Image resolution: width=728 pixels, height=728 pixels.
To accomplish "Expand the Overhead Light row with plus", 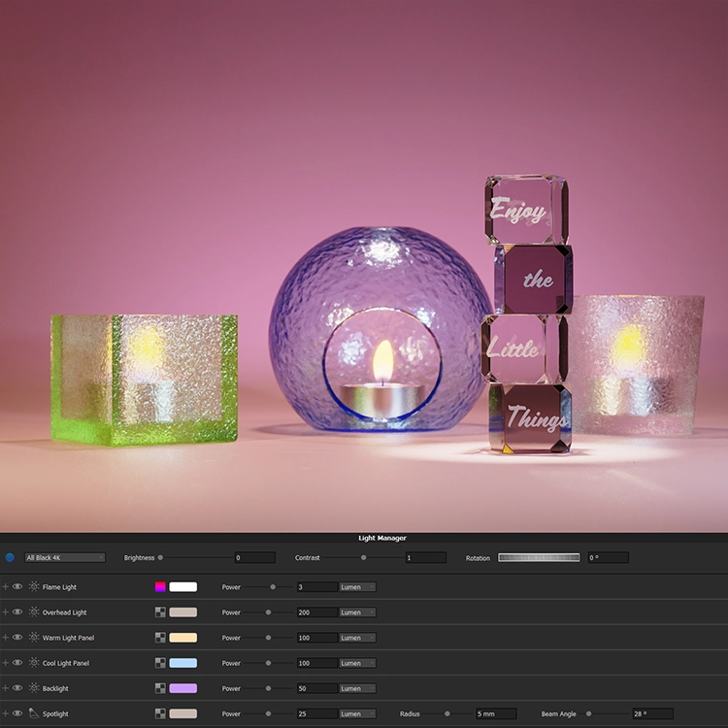I will [x=6, y=612].
